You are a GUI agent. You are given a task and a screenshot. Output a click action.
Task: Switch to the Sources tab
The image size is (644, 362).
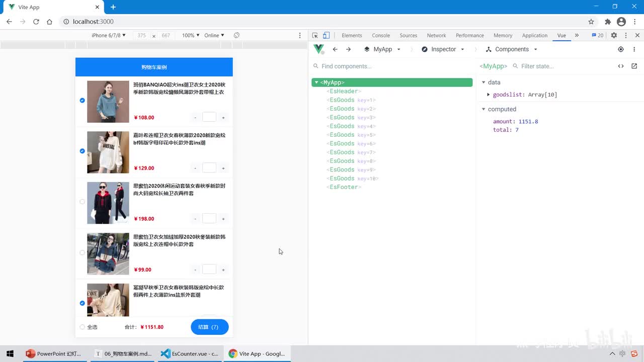pyautogui.click(x=408, y=35)
